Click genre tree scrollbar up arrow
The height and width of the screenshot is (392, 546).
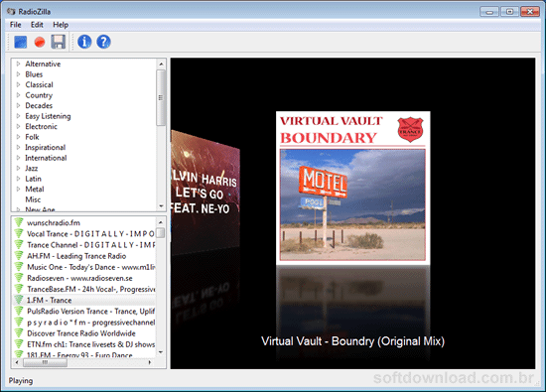click(161, 65)
